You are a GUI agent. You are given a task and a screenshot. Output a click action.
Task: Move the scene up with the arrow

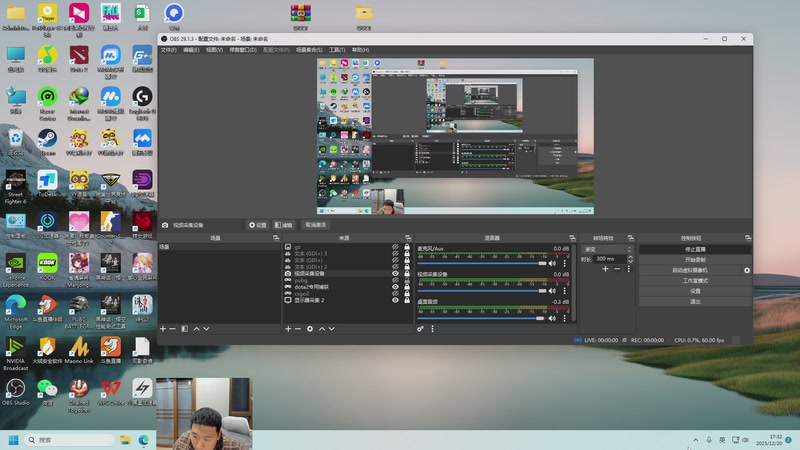click(196, 329)
